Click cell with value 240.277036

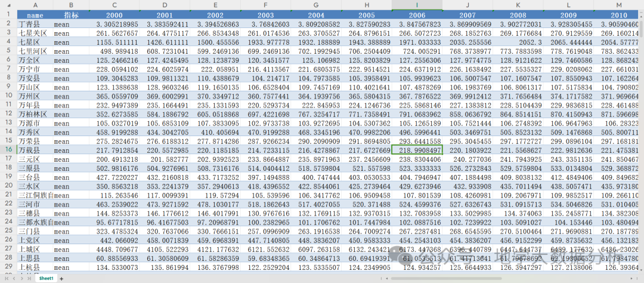click(467, 159)
